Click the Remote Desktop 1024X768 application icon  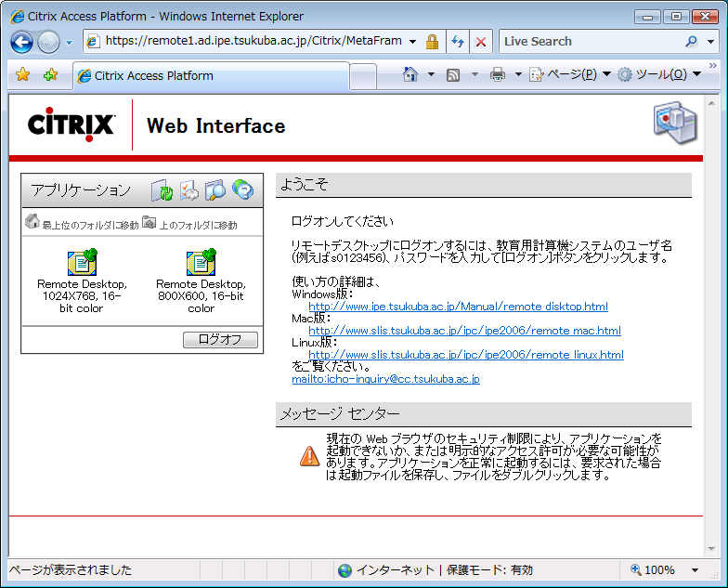coord(82,262)
